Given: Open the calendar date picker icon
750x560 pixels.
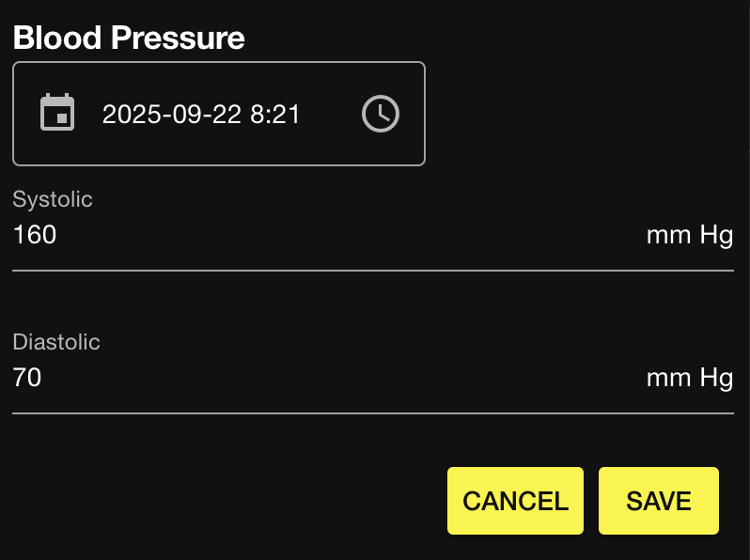Looking at the screenshot, I should [57, 114].
